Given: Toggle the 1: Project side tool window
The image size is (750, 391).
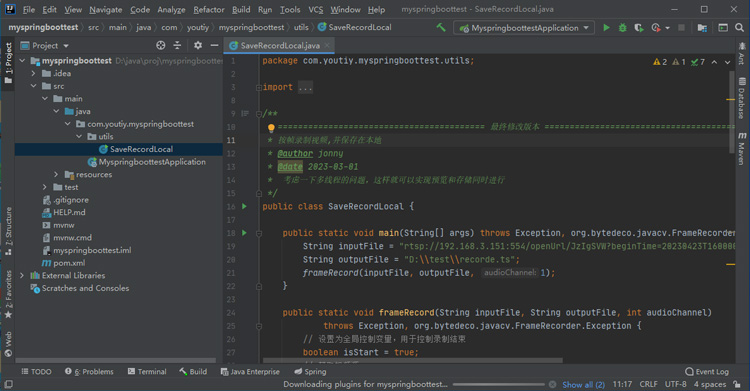Looking at the screenshot, I should (8, 63).
